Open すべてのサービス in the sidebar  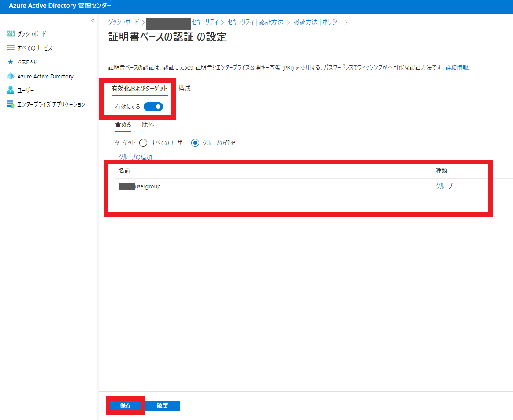point(35,48)
